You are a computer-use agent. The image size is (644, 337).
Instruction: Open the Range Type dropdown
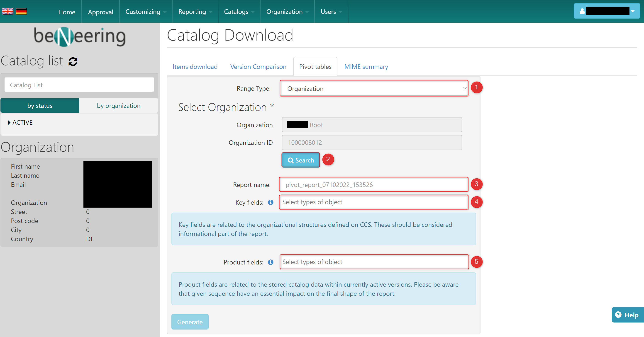(x=374, y=88)
